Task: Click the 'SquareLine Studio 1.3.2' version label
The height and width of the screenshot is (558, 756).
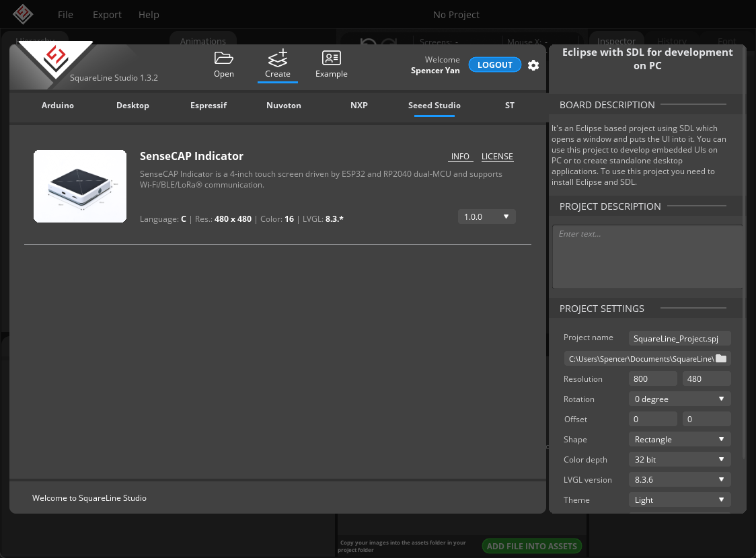Action: click(114, 77)
